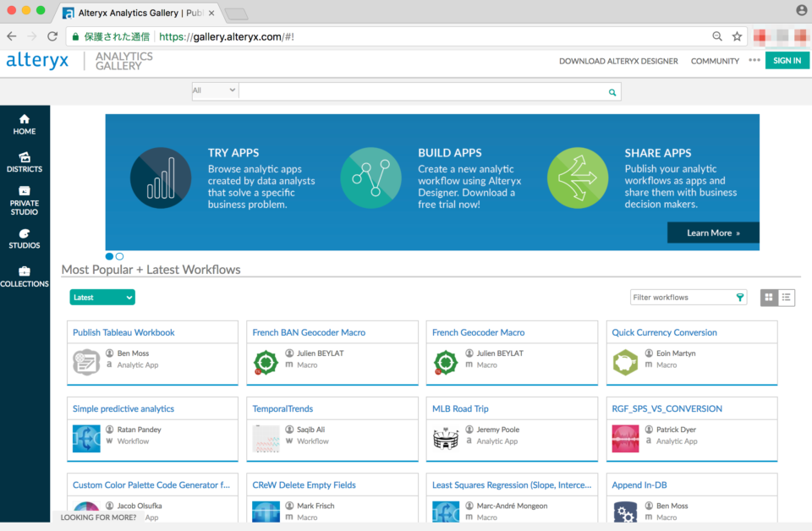This screenshot has height=531, width=812.
Task: Open the filter icon next to Filter workflows
Action: (739, 297)
